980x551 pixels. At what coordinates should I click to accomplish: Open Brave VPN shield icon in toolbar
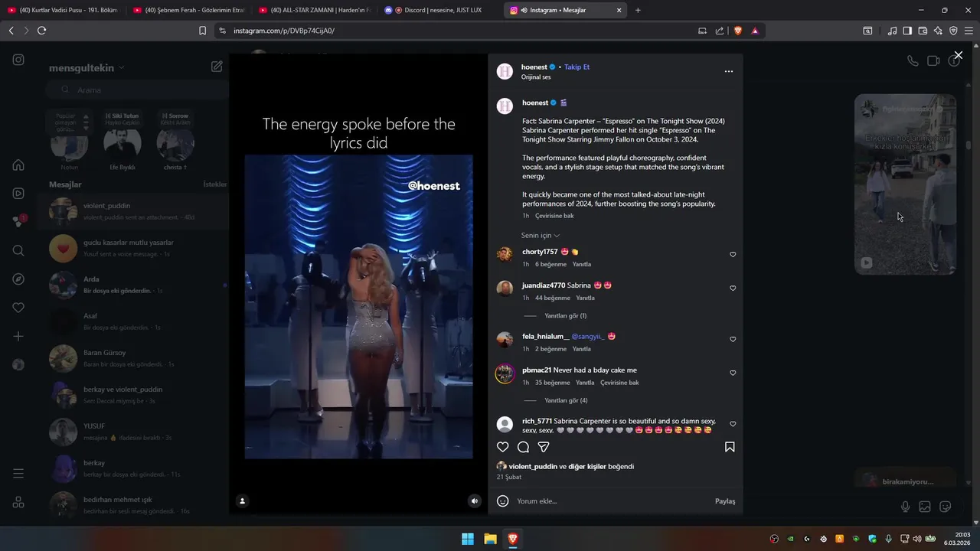click(x=953, y=31)
